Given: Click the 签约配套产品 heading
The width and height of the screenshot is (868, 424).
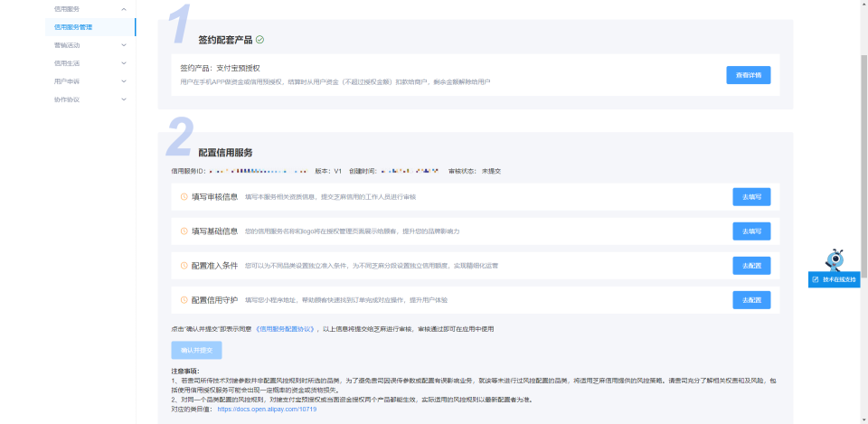Looking at the screenshot, I should click(x=225, y=40).
